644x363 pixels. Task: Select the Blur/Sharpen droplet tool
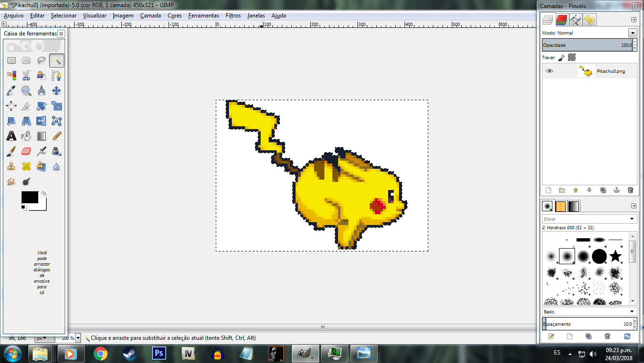(x=57, y=166)
